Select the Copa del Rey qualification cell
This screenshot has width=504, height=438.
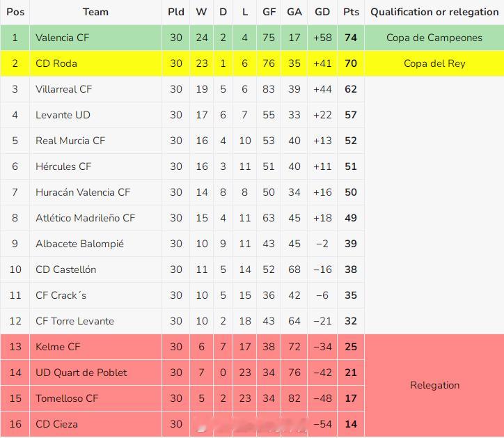click(x=434, y=63)
